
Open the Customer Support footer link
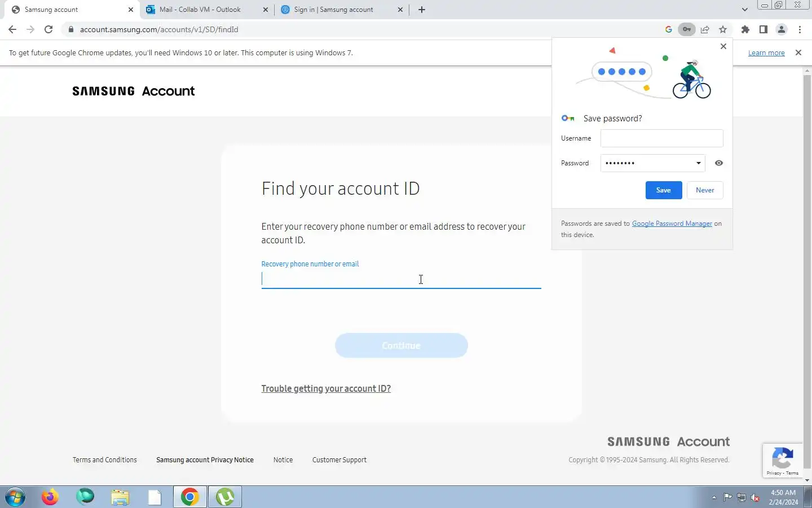click(x=339, y=460)
